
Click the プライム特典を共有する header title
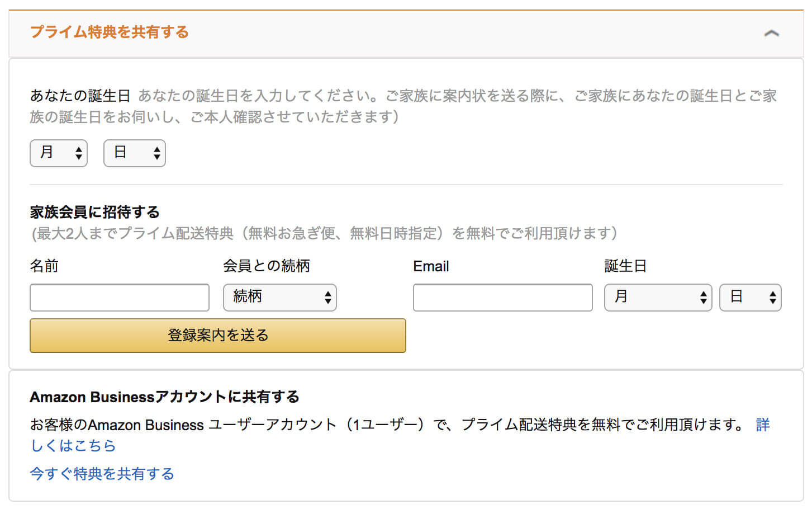[110, 32]
